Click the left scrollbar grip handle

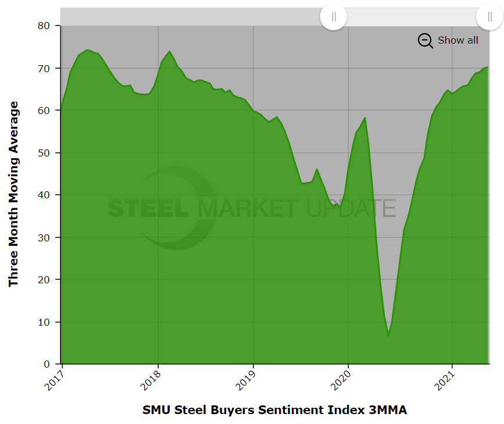pyautogui.click(x=334, y=17)
